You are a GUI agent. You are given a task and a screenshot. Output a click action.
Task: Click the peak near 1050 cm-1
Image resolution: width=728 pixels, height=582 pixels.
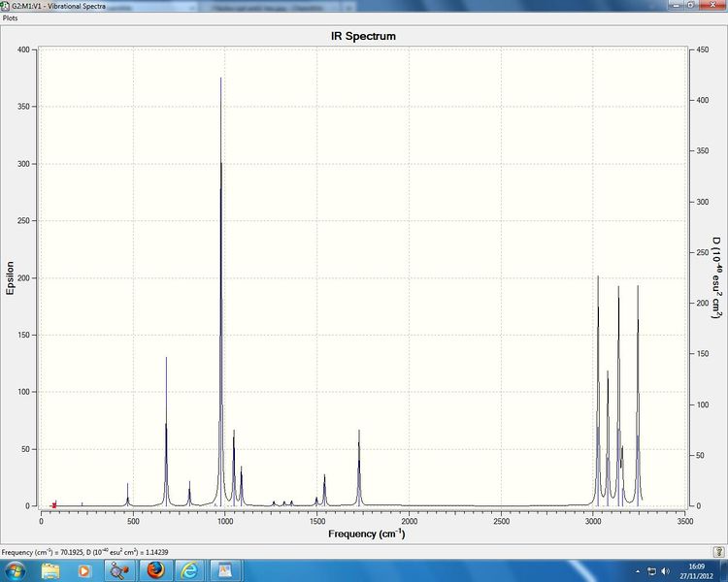[234, 468]
